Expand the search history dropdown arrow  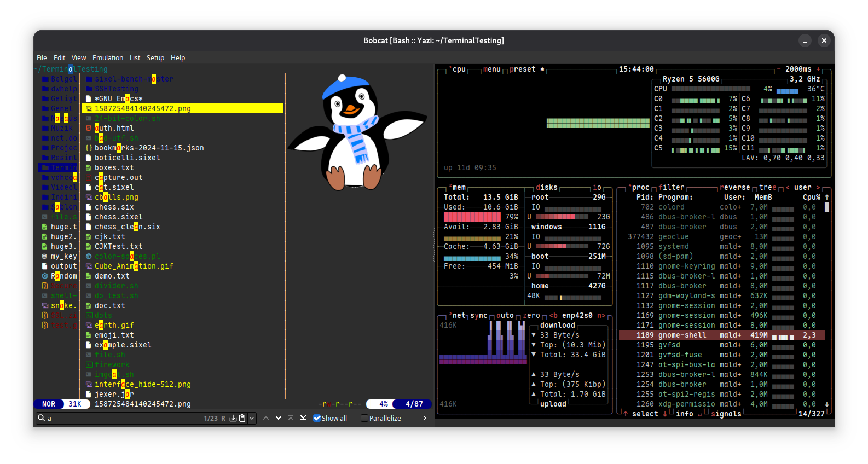coord(252,418)
